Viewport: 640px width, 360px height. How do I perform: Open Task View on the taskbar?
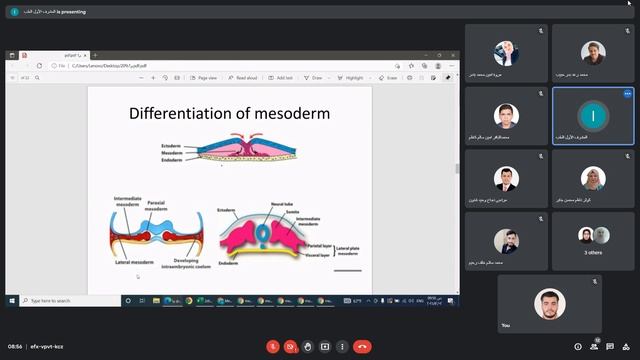pos(142,301)
